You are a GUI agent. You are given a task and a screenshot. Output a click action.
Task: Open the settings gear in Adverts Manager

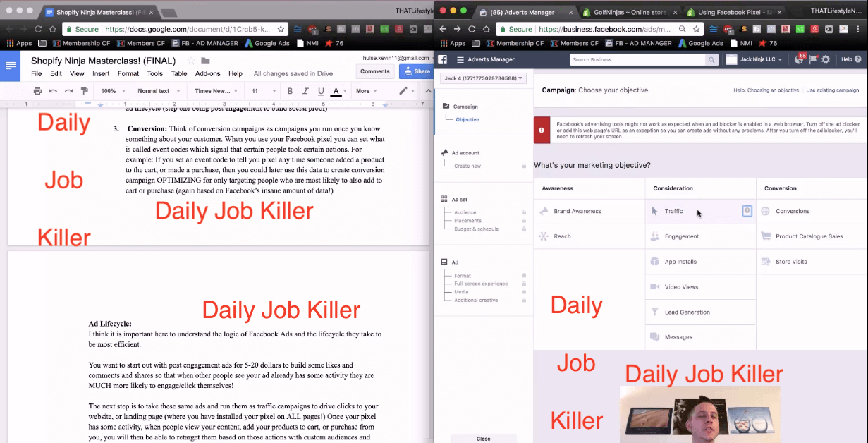click(x=826, y=60)
